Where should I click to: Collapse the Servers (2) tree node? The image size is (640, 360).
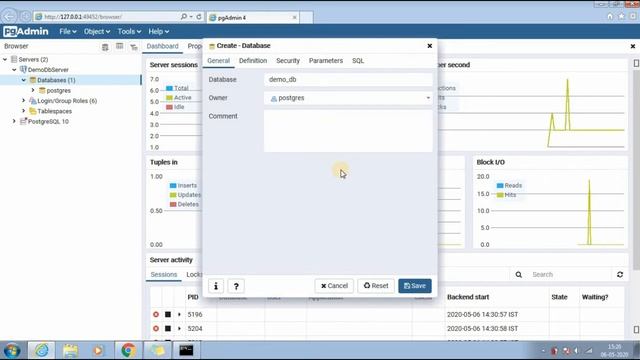point(5,59)
